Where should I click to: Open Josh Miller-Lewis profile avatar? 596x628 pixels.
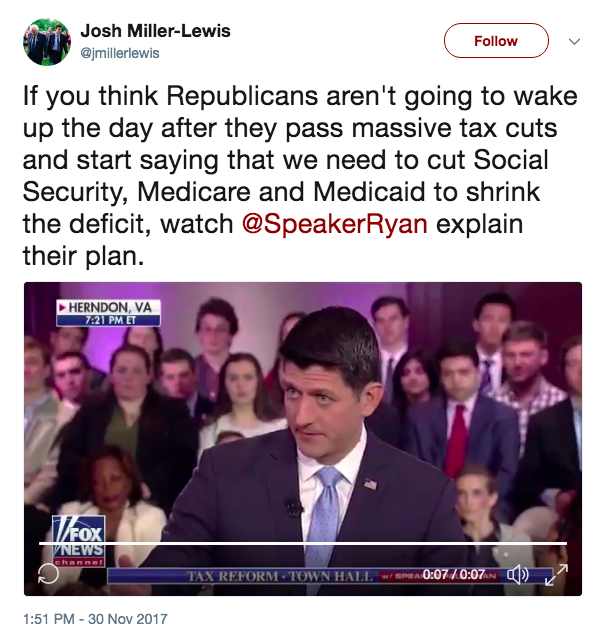[47, 42]
